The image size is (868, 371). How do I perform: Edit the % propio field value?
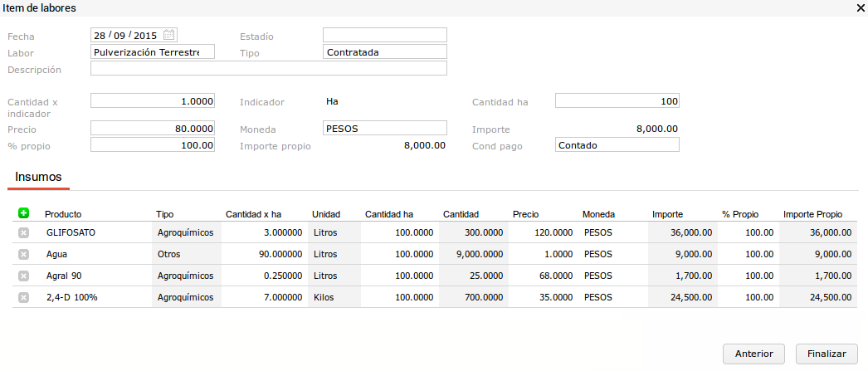153,144
